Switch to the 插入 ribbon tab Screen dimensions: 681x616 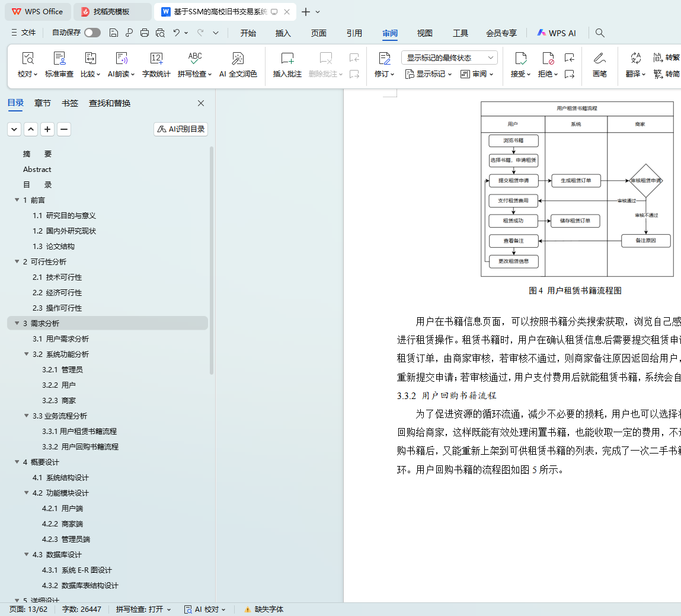(x=283, y=33)
